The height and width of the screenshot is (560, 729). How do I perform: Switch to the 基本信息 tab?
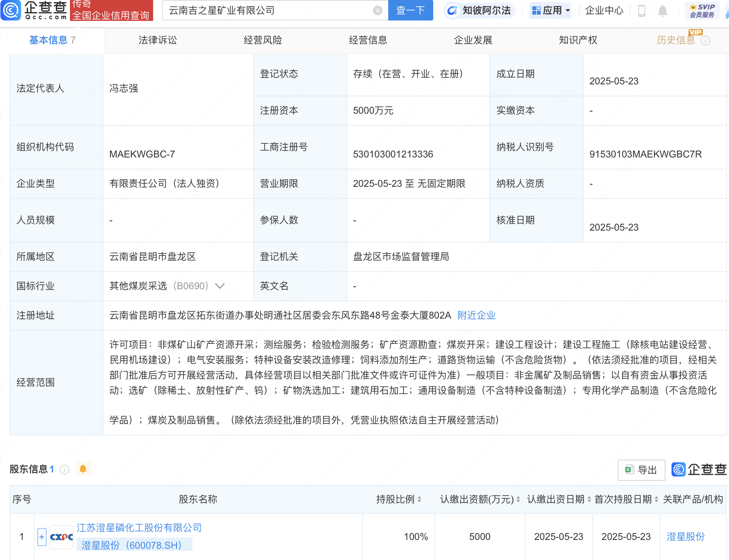point(52,40)
